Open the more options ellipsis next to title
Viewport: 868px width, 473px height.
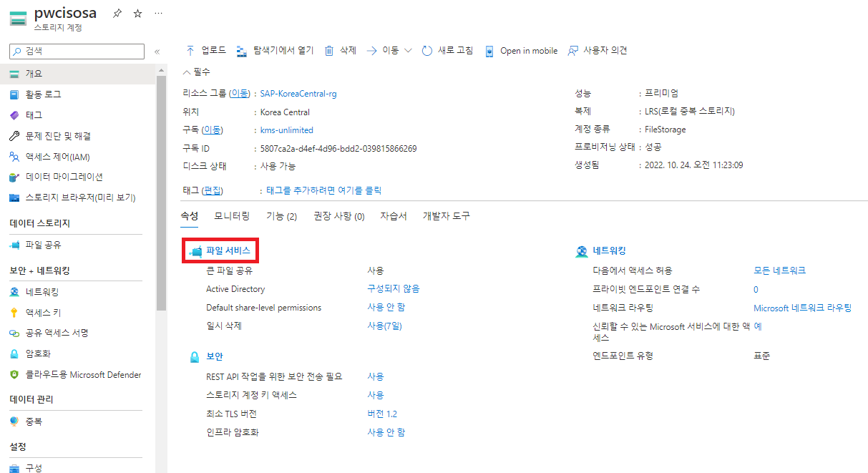pos(158,14)
